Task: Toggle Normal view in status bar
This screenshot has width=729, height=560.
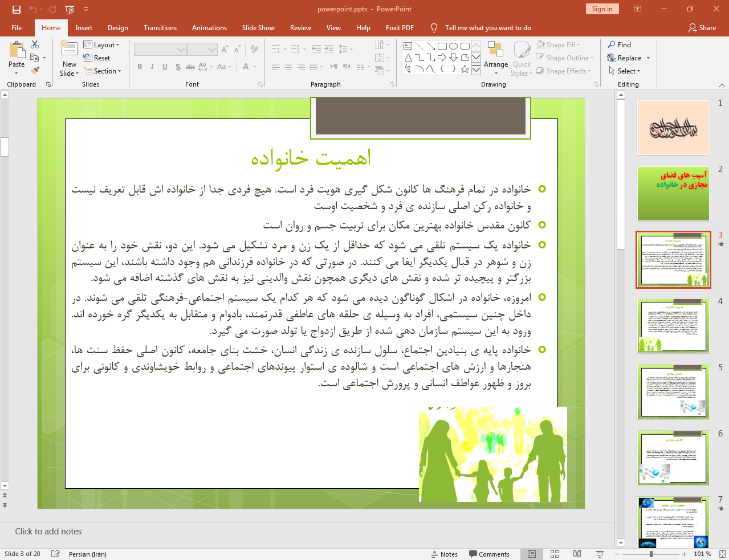Action: 532,554
